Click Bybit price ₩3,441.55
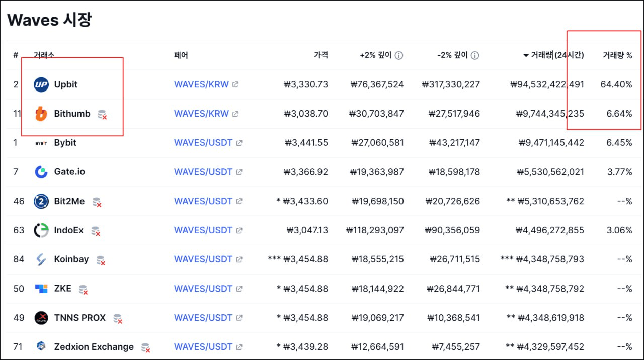 click(306, 143)
